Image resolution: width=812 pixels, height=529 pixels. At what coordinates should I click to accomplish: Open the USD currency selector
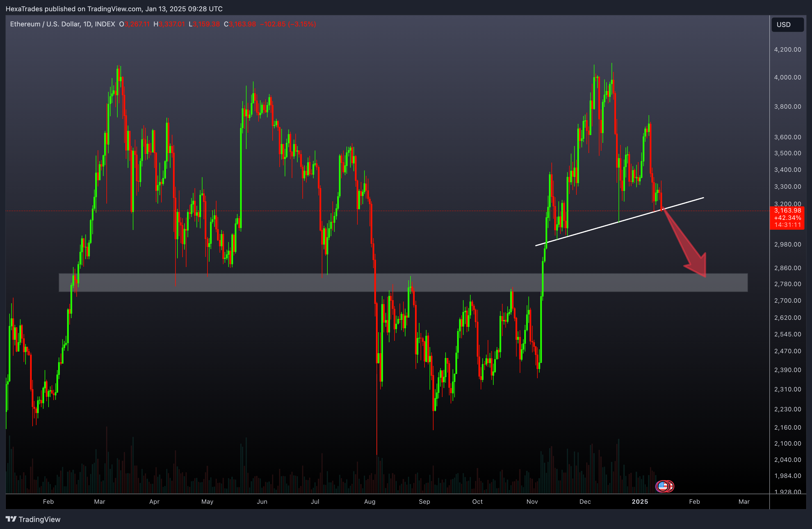click(x=788, y=25)
